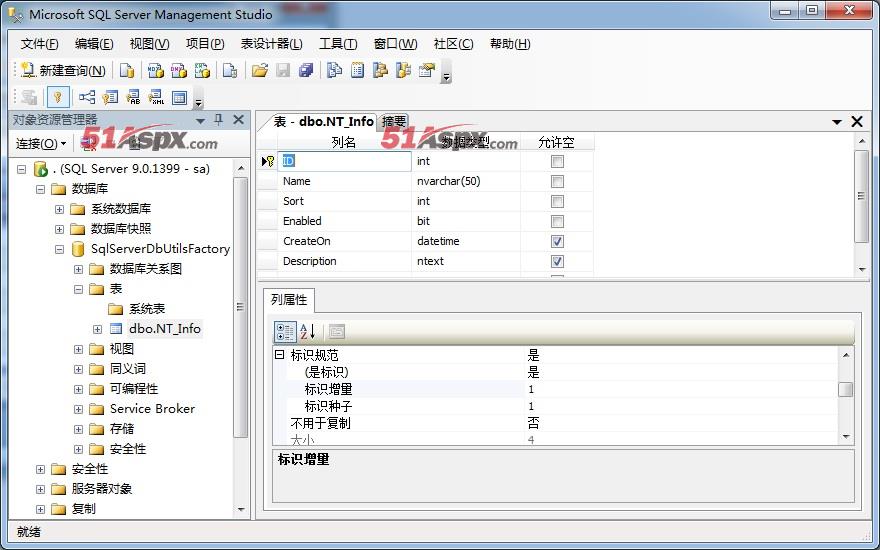Expand the 数据库关系图 folder
Image resolution: width=880 pixels, height=550 pixels.
(x=78, y=269)
